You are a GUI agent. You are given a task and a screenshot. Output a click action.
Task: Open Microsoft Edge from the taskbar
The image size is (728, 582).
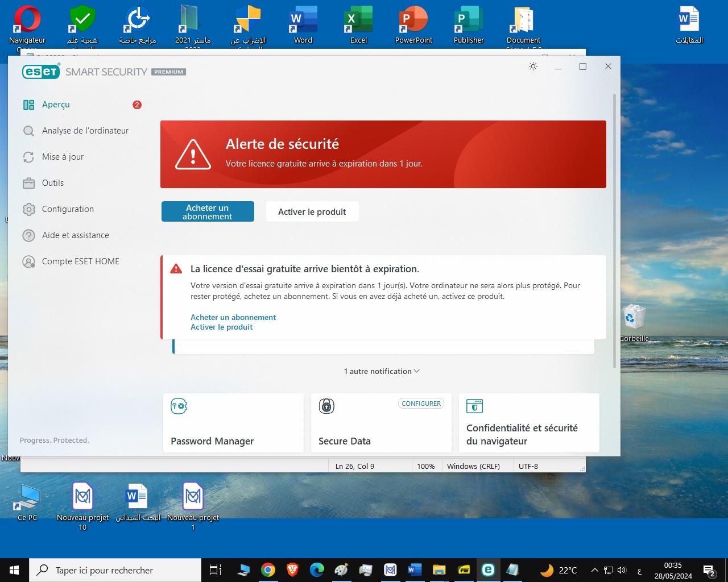[317, 570]
